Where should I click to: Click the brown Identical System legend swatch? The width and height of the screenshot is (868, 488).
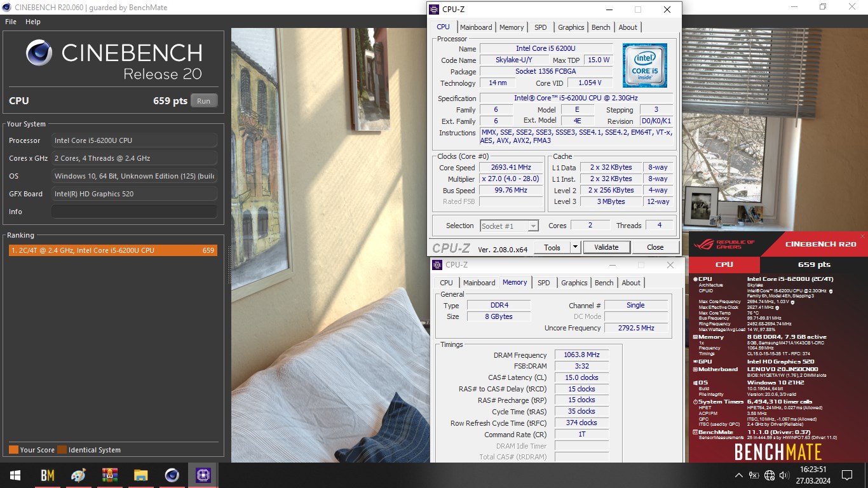62,450
